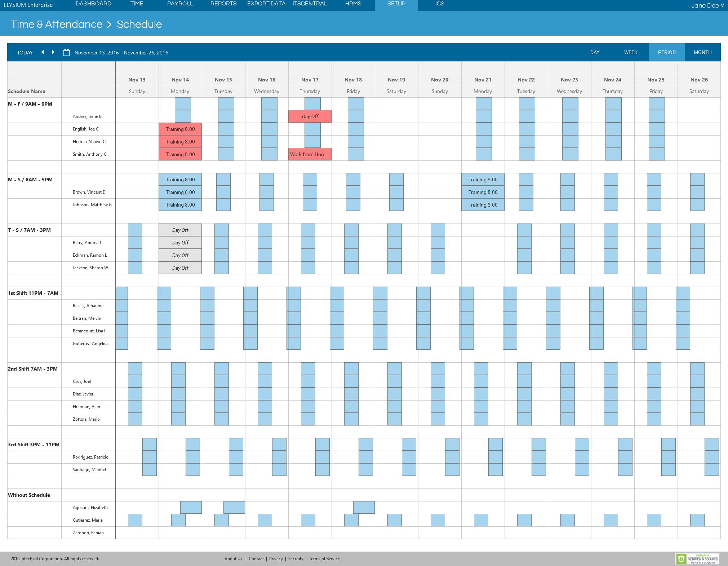The image size is (728, 566).
Task: Open the Privacy footer link
Action: click(x=276, y=559)
